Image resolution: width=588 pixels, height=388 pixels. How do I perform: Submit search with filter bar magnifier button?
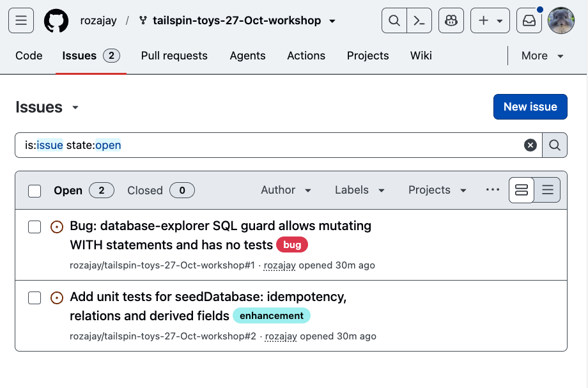555,145
